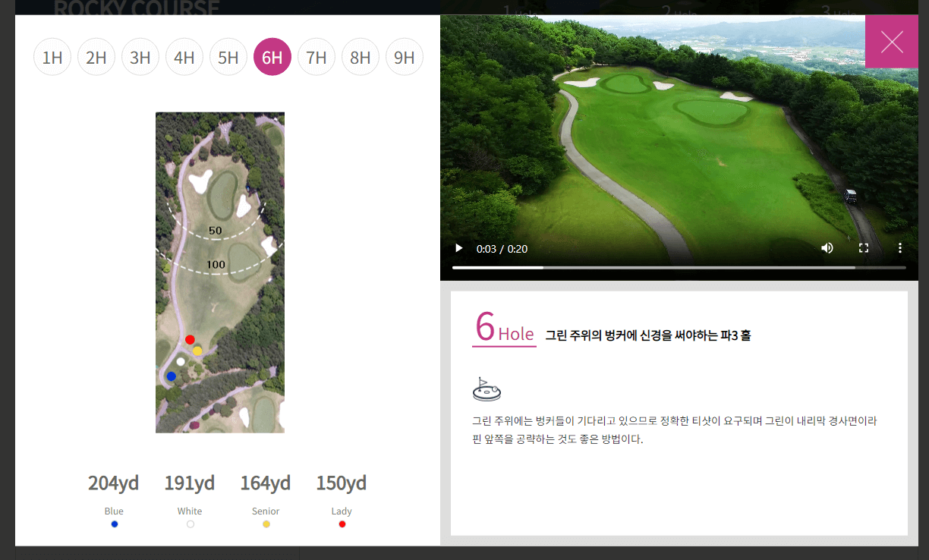Click the blue dot under the Blue 204yd label
This screenshot has width=929, height=560.
point(114,523)
